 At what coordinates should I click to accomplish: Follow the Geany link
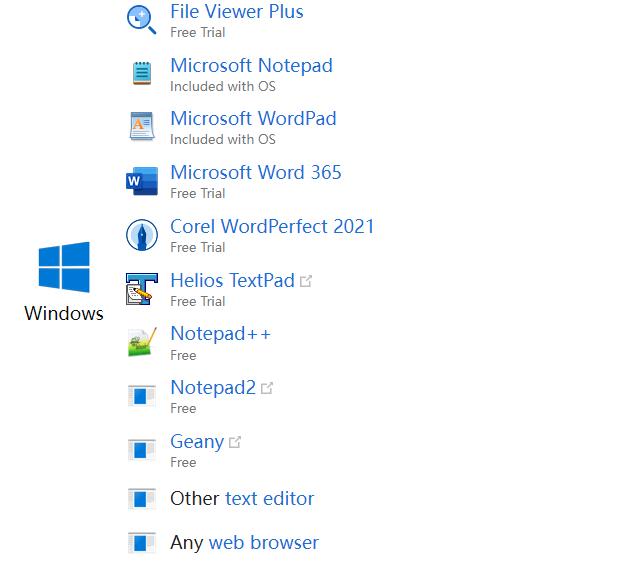[x=197, y=442]
